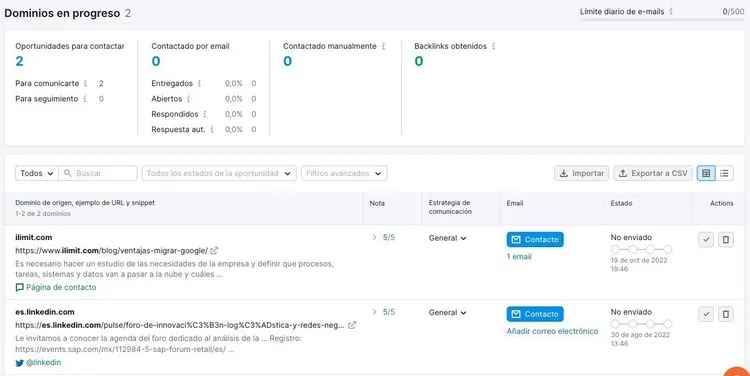
Task: Change General strategy for es.linkedin.com
Action: [447, 312]
